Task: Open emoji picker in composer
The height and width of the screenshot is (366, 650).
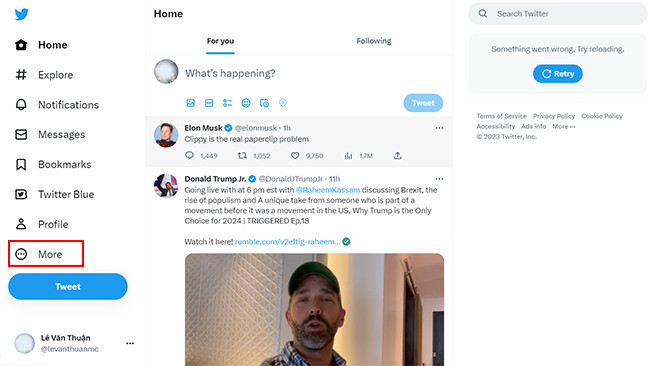Action: [246, 103]
